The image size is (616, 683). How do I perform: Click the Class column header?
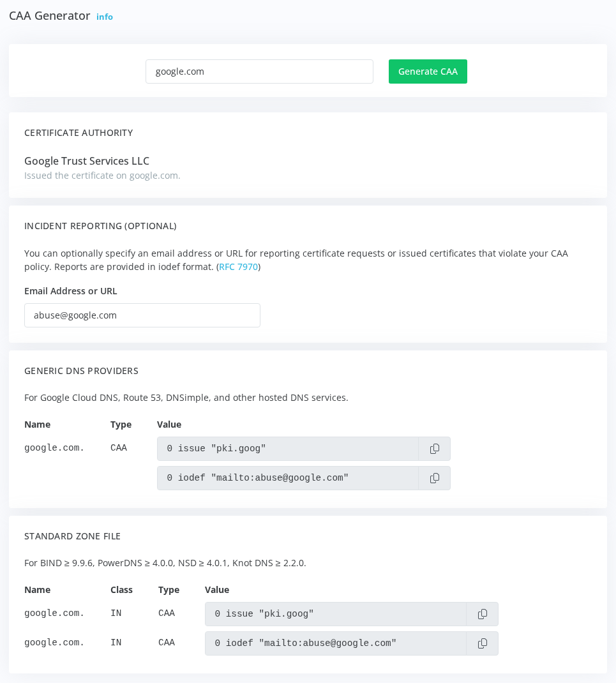click(121, 590)
